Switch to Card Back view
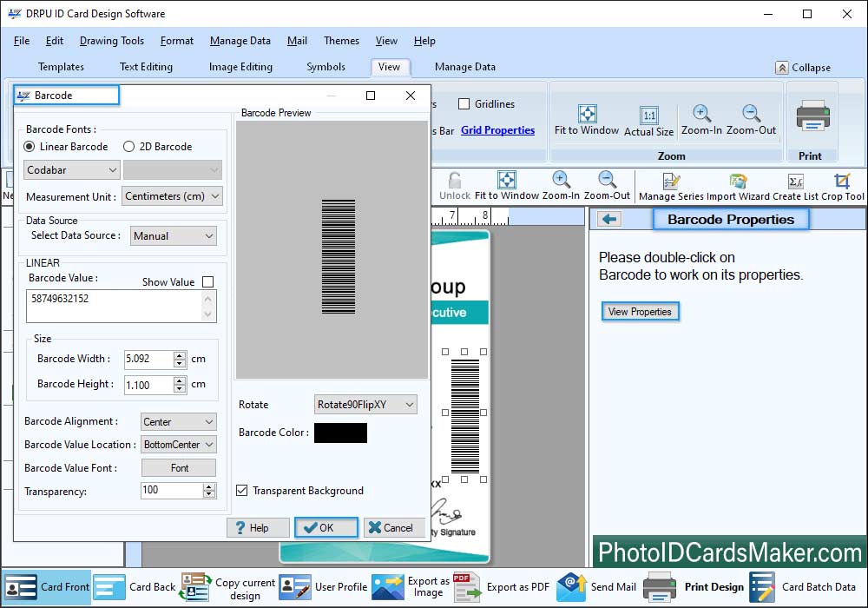Screen dimensions: 868x608 (x=134, y=587)
